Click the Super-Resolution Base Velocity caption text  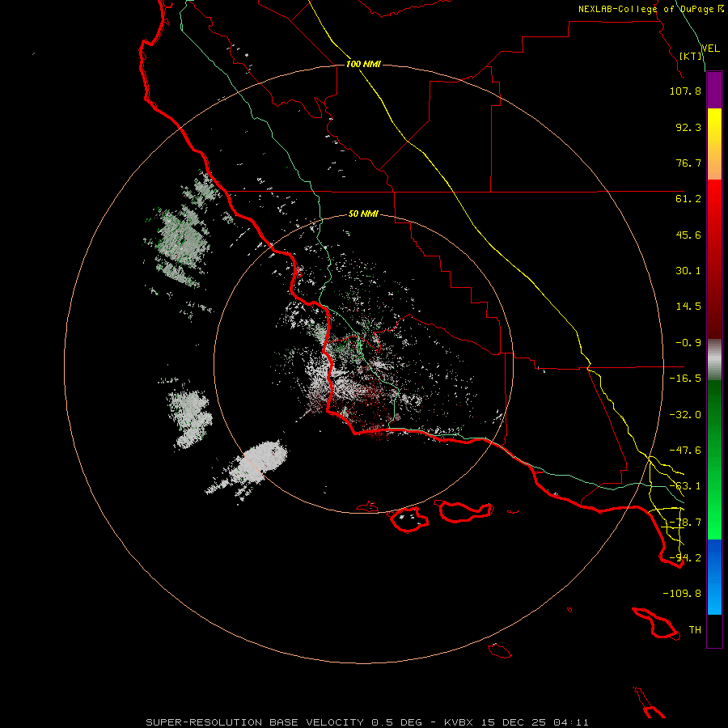click(284, 722)
